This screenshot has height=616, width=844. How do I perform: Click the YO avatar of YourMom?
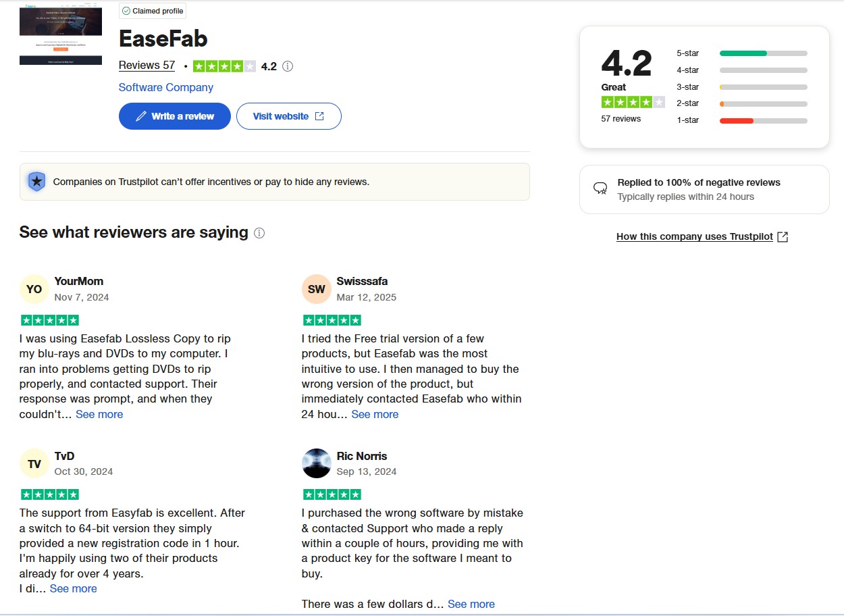click(34, 289)
